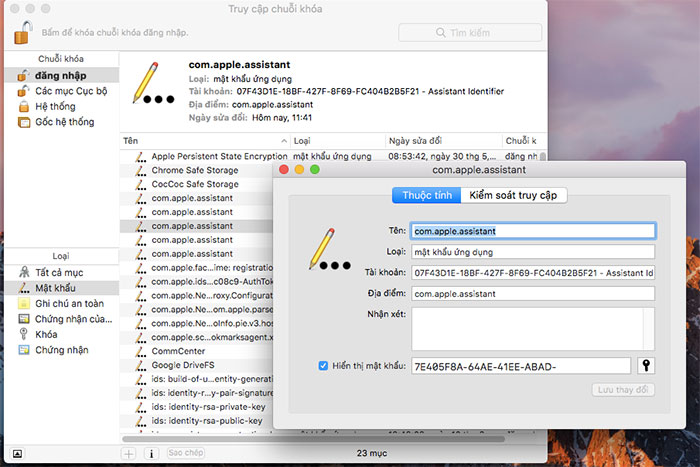The width and height of the screenshot is (700, 467).
Task: Select the đăng nhập keychain
Action: point(62,75)
